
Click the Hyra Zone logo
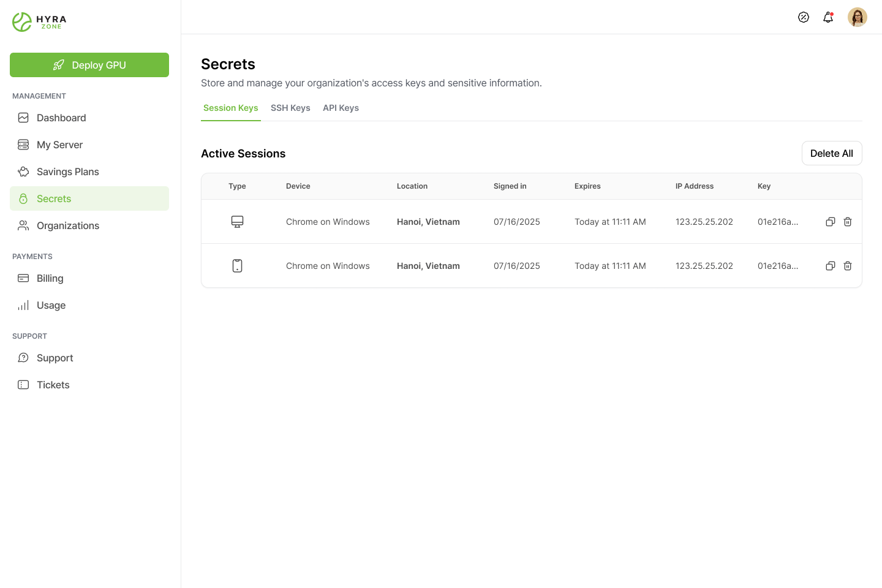(x=39, y=21)
